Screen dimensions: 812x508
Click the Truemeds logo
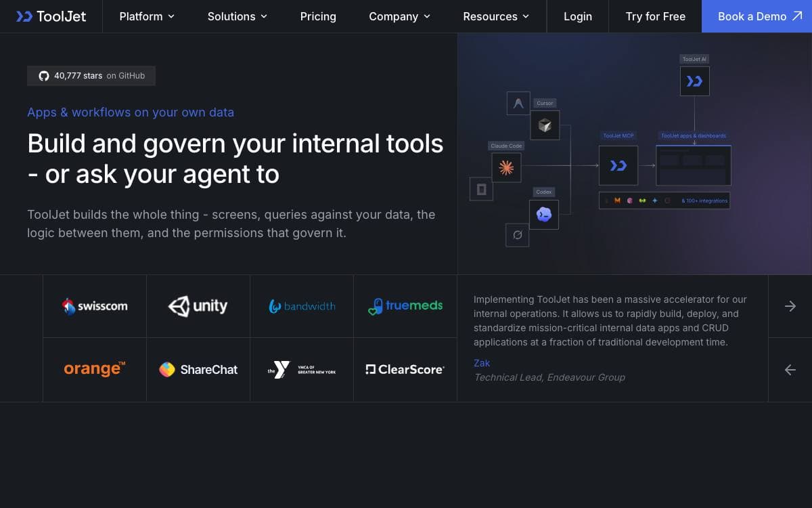[x=405, y=306]
